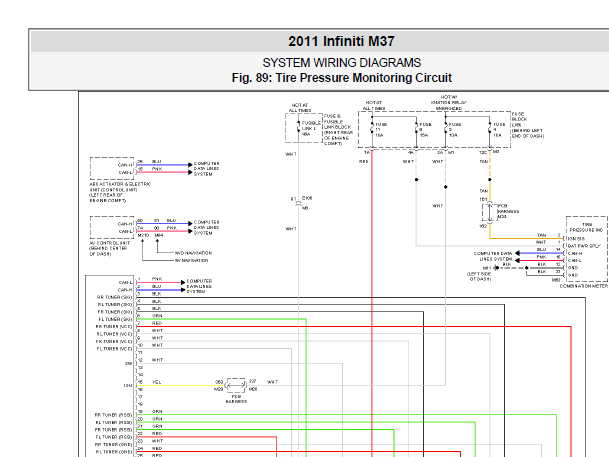Click the Fusible Link L 40A label
Viewport: 609px width, 457px height.
311,128
